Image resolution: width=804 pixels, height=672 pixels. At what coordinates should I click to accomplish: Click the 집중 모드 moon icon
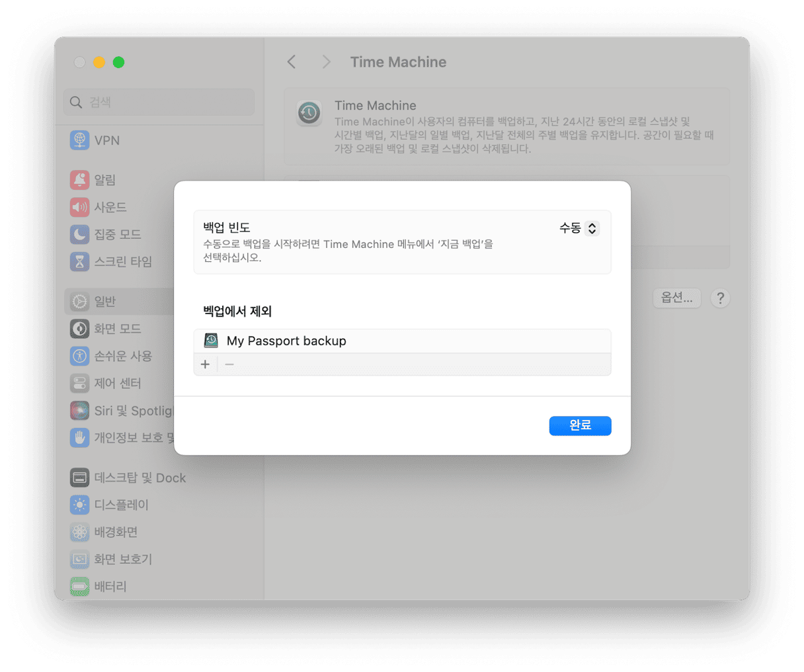coord(79,234)
